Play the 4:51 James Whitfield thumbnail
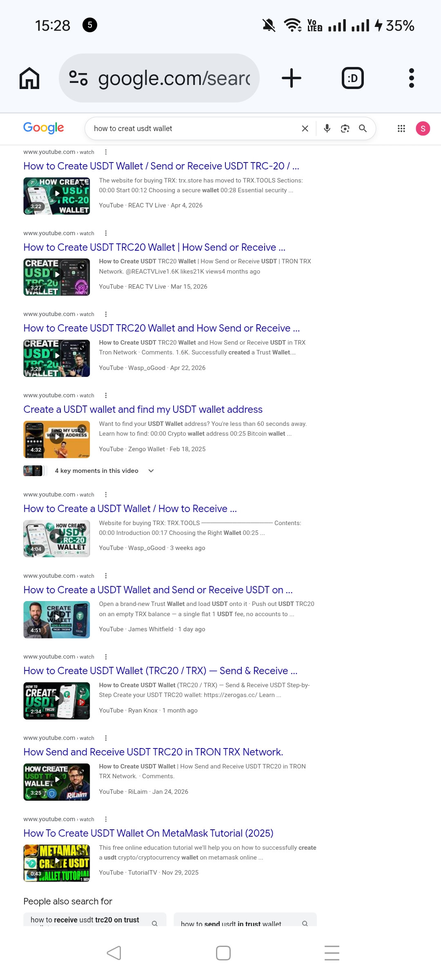 [x=57, y=619]
